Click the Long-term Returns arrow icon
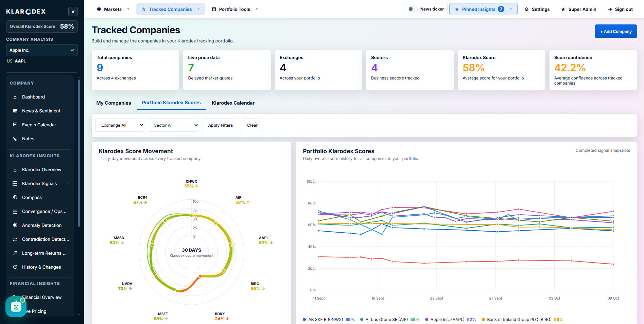This screenshot has height=324, width=644. tap(15, 253)
